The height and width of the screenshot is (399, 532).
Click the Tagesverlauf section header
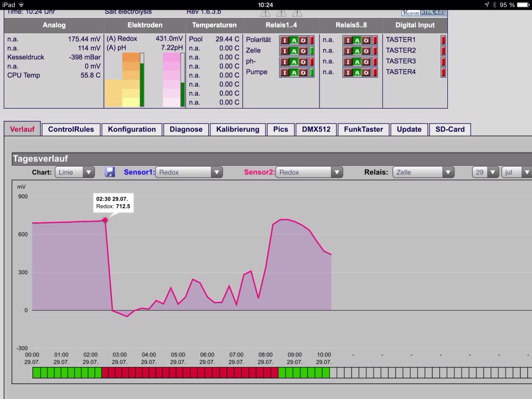(x=272, y=159)
